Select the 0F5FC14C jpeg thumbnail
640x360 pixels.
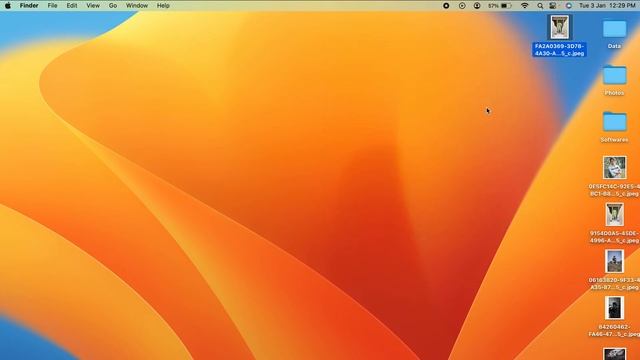click(x=615, y=167)
